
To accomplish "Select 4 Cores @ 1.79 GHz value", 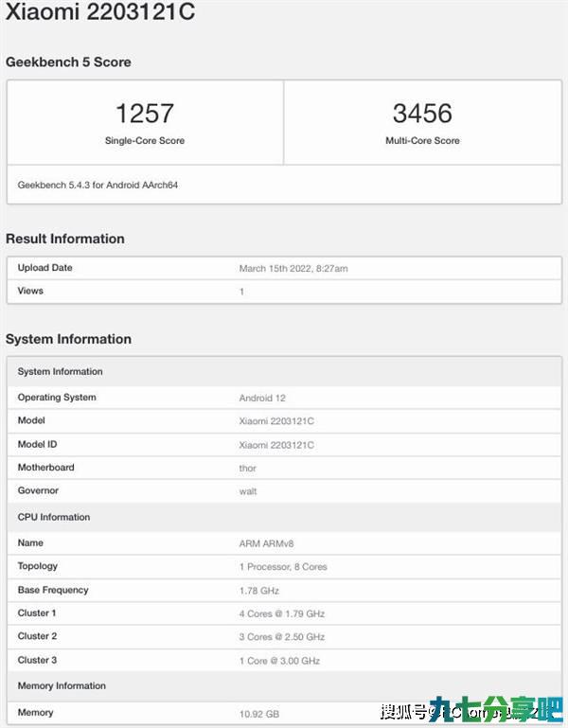I will pos(282,613).
